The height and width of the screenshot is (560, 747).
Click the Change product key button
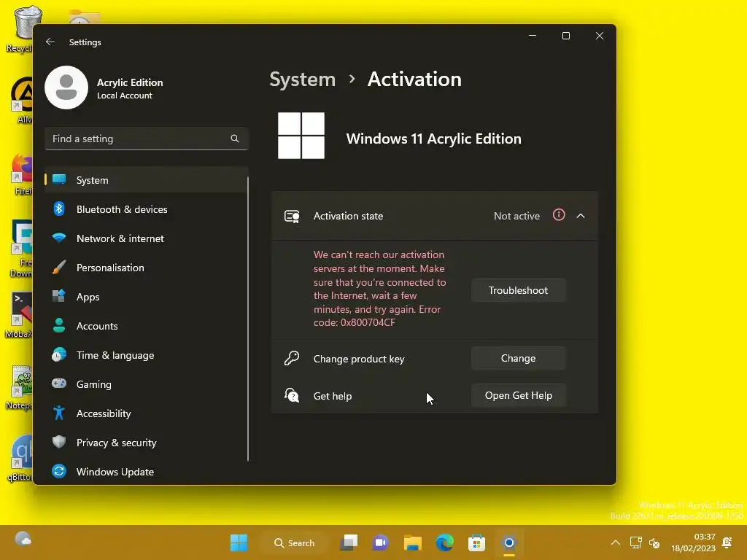click(519, 358)
